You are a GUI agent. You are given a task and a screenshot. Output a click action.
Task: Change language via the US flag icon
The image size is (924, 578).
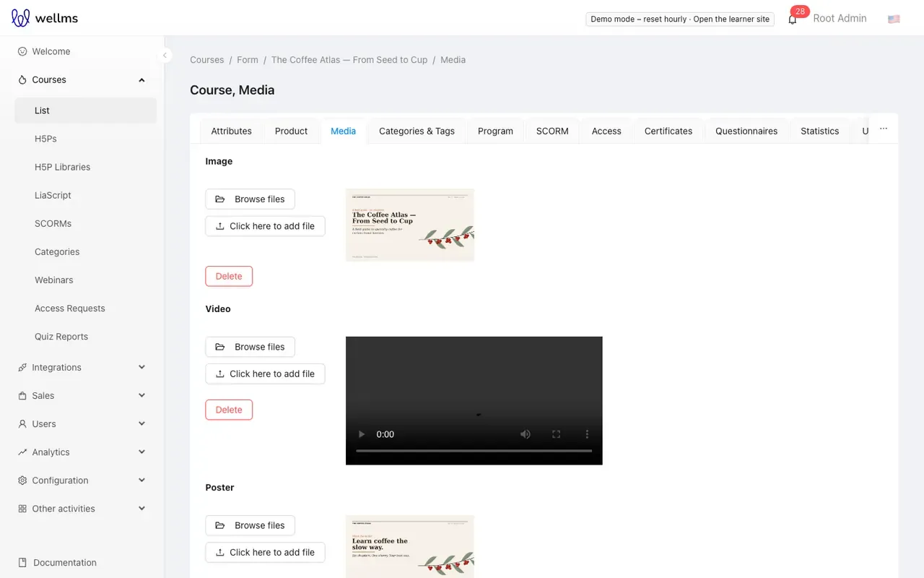(894, 20)
